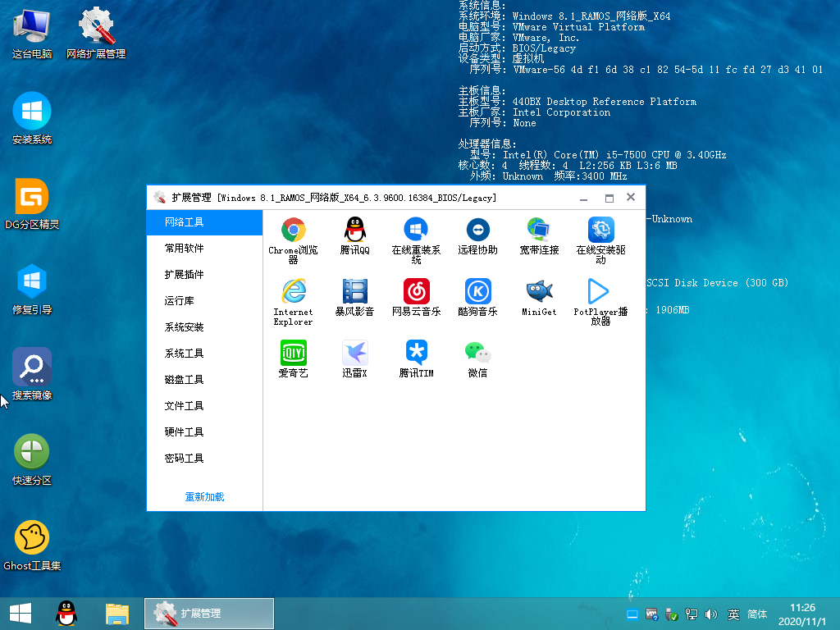The image size is (840, 630).
Task: Select the Ghost工具集 desktop icon
Action: (x=32, y=546)
